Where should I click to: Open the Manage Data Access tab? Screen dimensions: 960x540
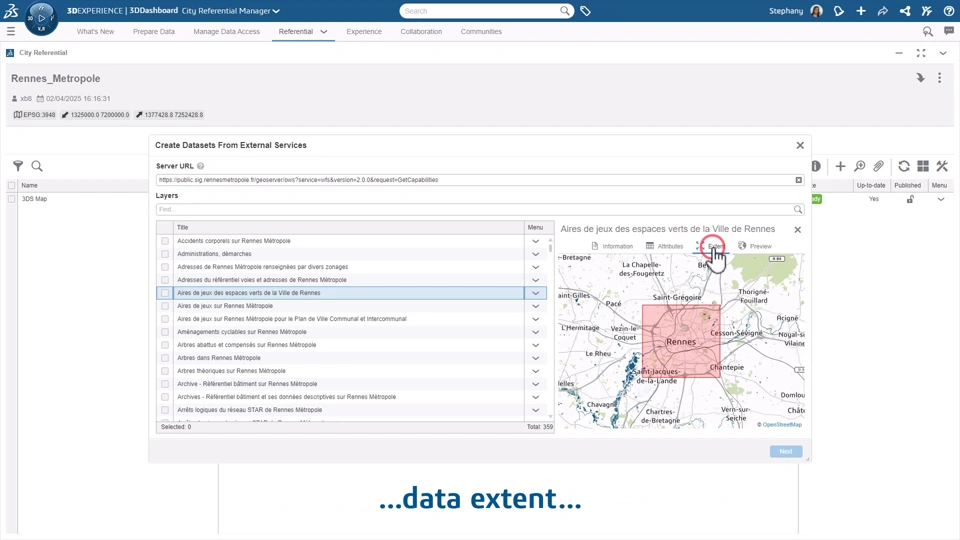coord(227,31)
